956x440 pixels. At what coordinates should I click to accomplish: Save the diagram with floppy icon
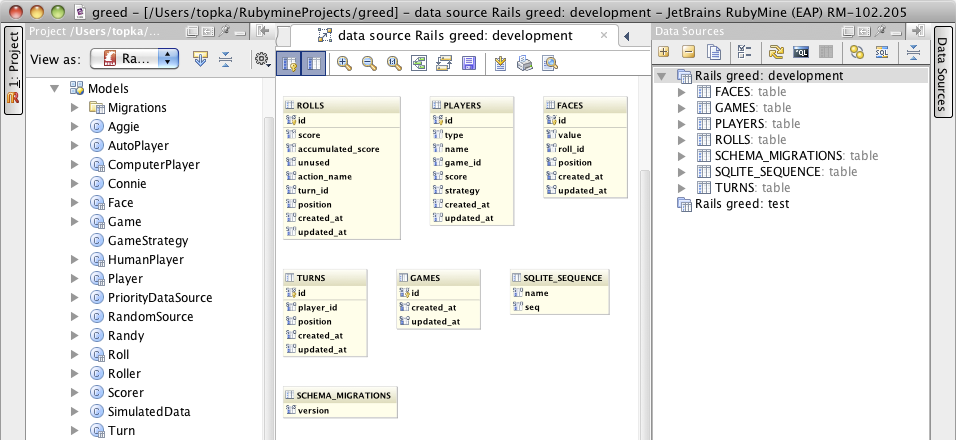(468, 63)
